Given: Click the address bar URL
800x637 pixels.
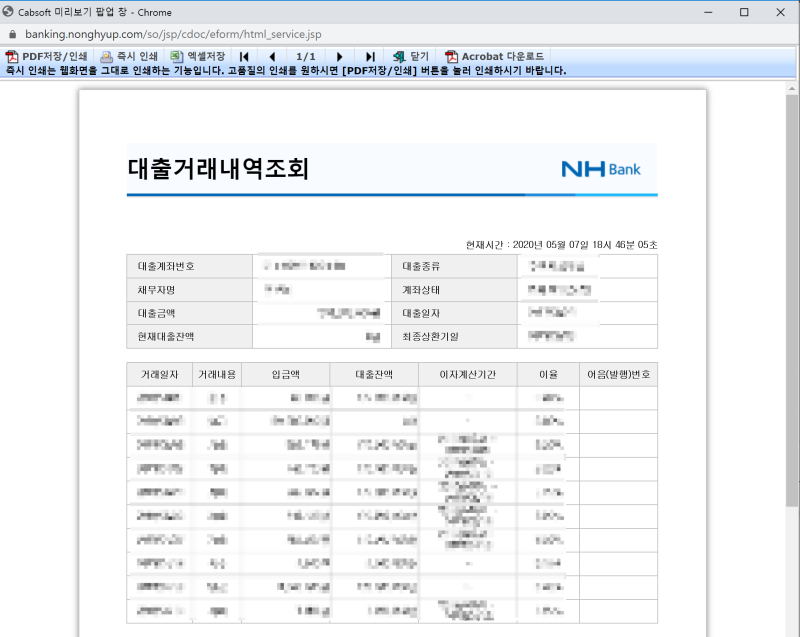Looking at the screenshot, I should [x=173, y=34].
